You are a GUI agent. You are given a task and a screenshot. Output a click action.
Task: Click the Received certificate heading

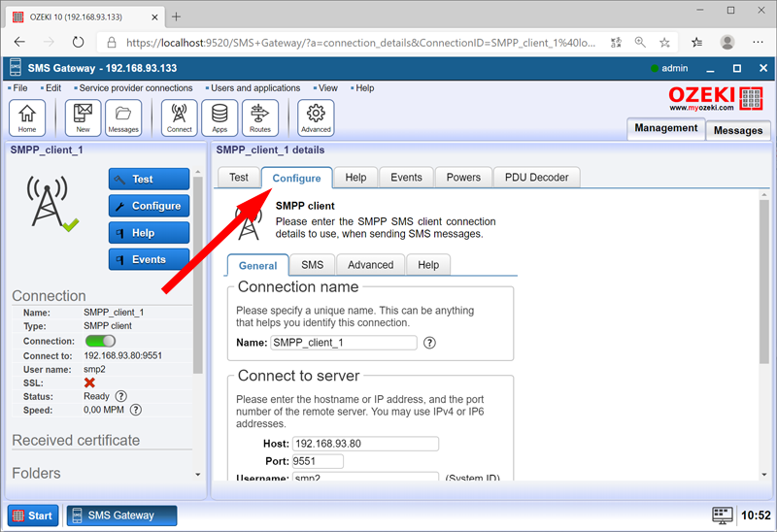[76, 441]
